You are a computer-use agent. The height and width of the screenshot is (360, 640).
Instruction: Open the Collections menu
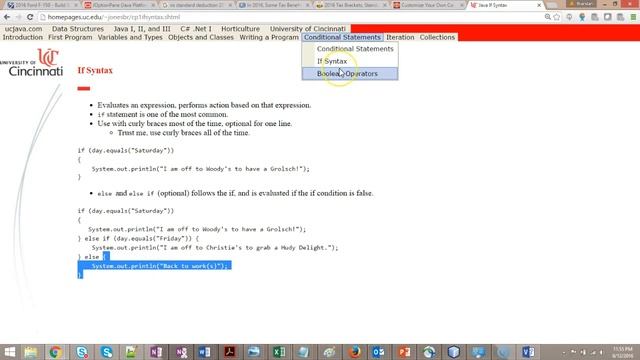(x=437, y=37)
